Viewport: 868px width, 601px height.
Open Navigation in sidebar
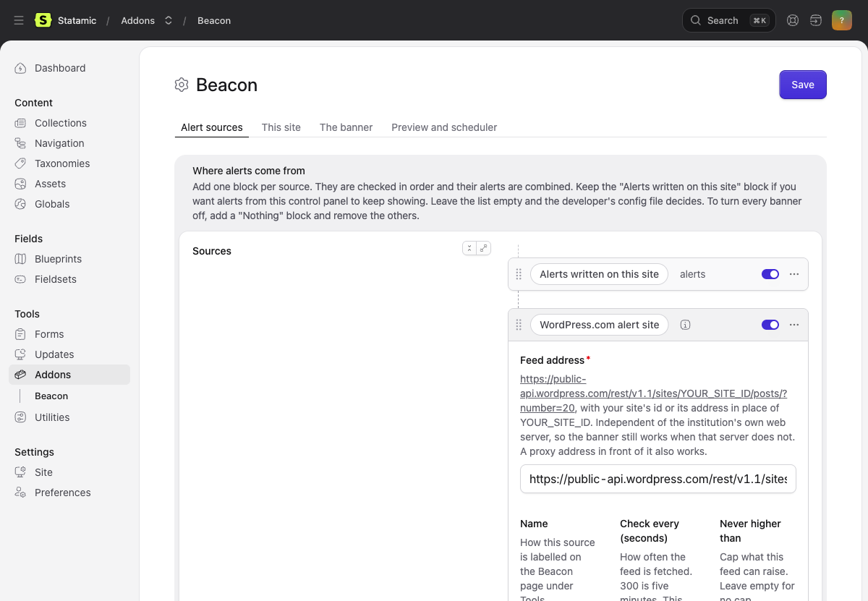pos(59,143)
